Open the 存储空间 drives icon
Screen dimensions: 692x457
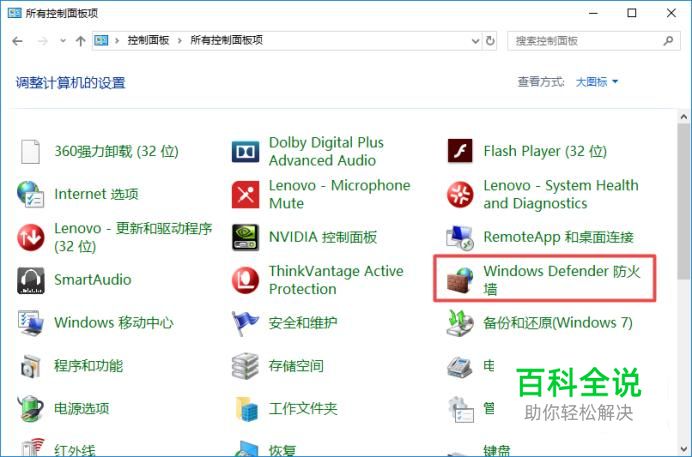[245, 366]
